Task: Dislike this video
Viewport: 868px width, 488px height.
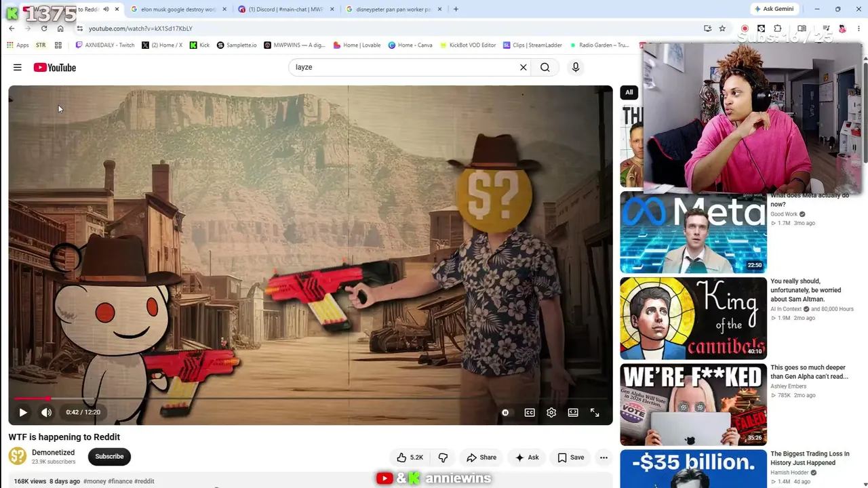Action: point(443,457)
